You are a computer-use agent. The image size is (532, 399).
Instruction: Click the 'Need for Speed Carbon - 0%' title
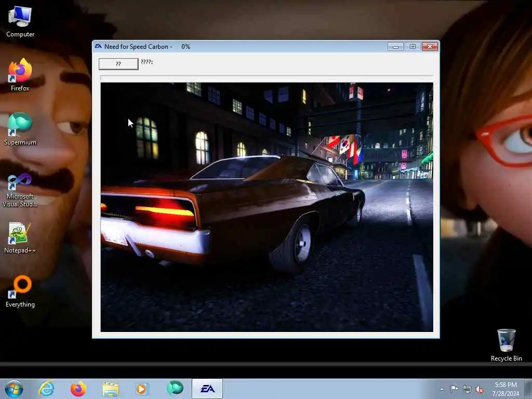click(147, 46)
